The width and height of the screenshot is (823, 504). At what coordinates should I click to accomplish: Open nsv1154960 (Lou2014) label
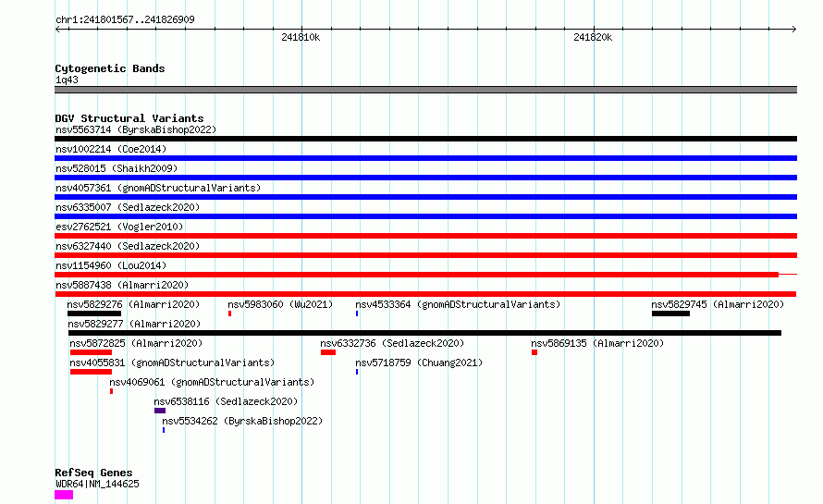point(111,265)
